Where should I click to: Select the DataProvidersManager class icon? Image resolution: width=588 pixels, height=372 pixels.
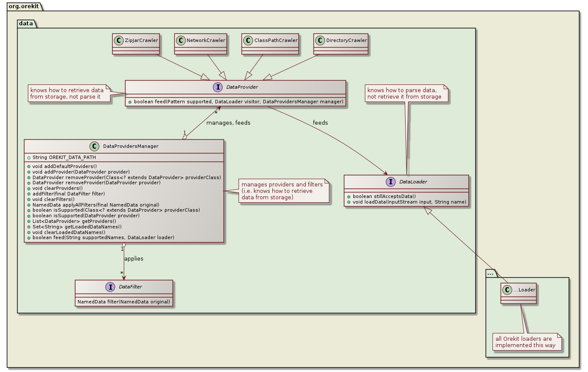coord(95,146)
